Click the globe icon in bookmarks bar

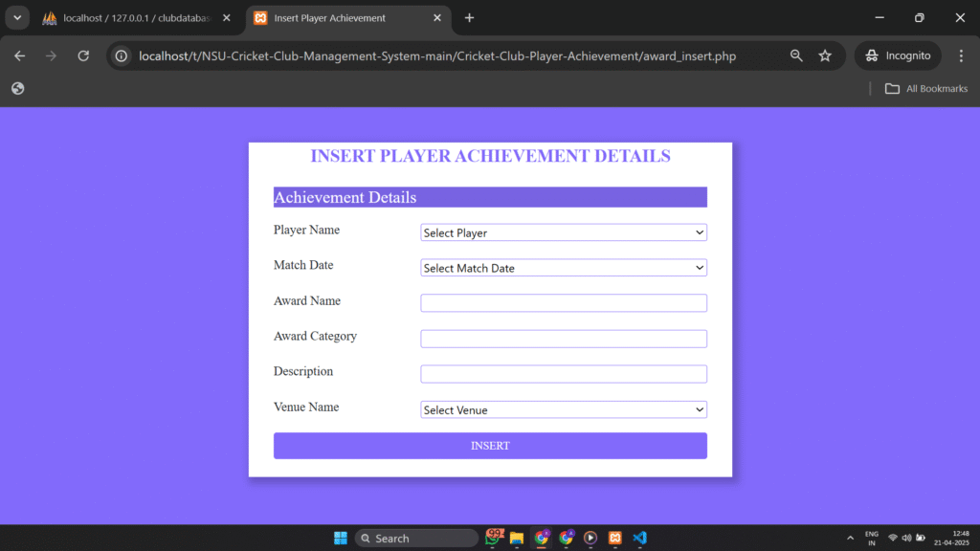17,89
